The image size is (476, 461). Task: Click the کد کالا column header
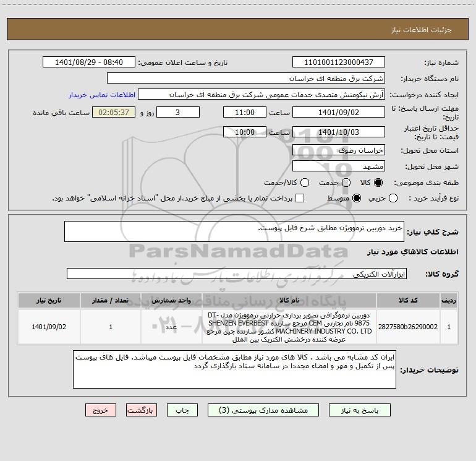point(408,301)
